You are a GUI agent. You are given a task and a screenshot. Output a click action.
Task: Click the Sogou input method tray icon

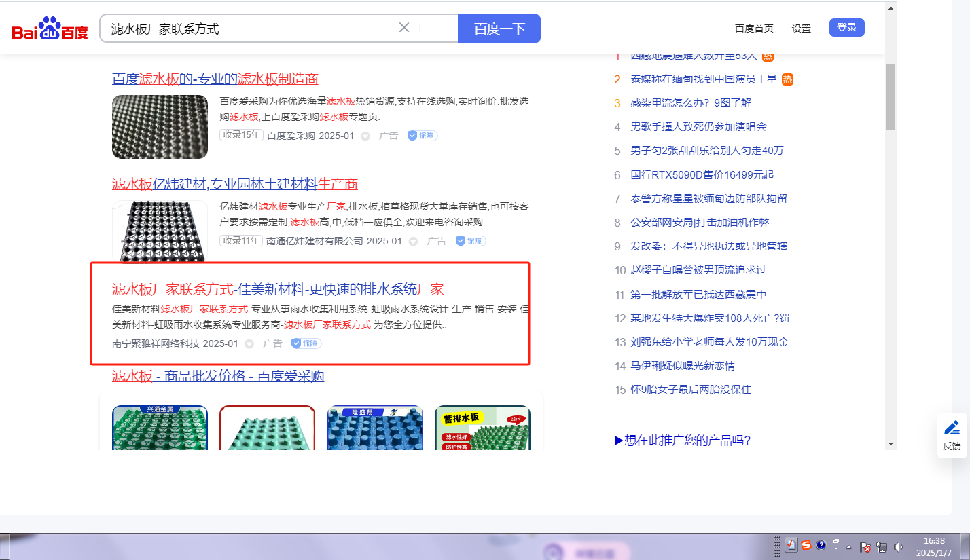[806, 545]
